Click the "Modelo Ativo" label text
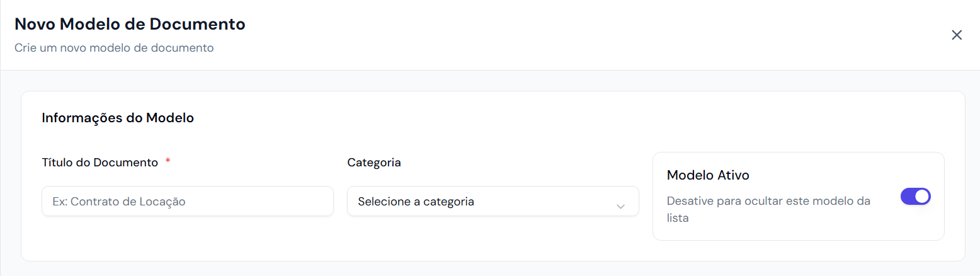Viewport: 980px width, 276px height. pyautogui.click(x=708, y=175)
